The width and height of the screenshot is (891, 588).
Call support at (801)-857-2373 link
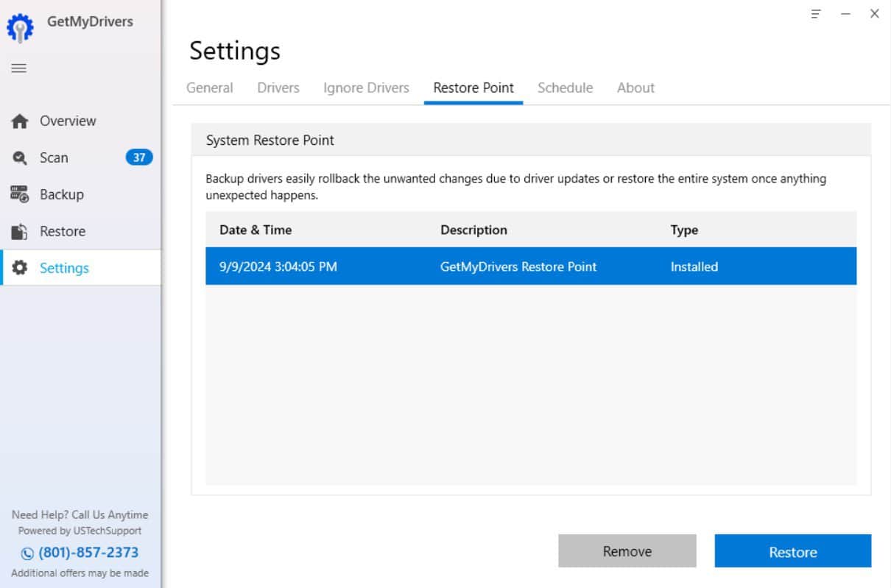click(x=88, y=553)
